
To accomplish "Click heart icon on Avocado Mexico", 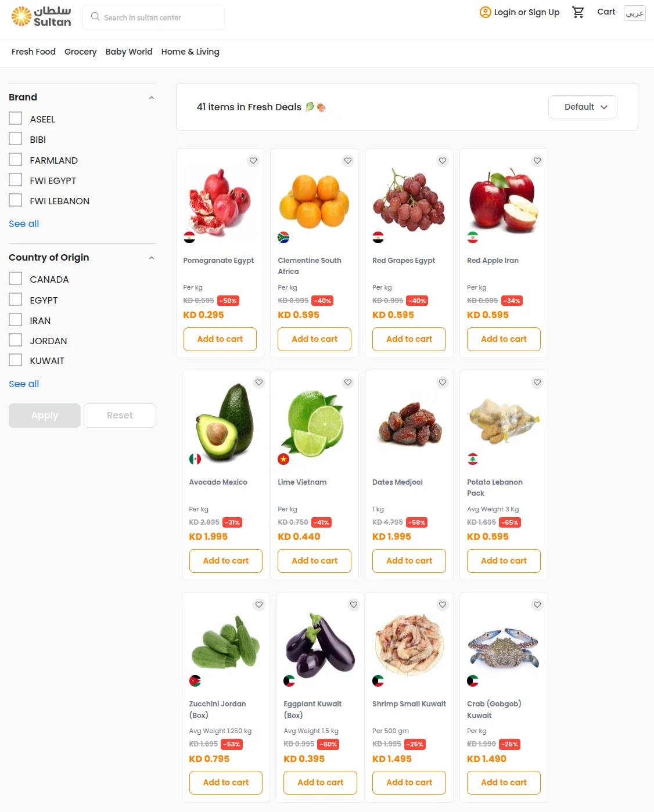I will [x=259, y=382].
